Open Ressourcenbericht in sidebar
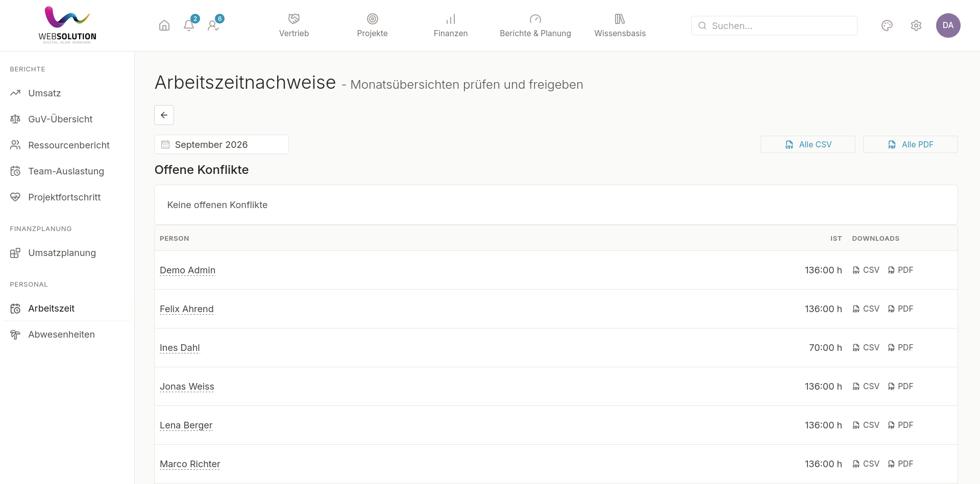The height and width of the screenshot is (484, 980). [66, 145]
